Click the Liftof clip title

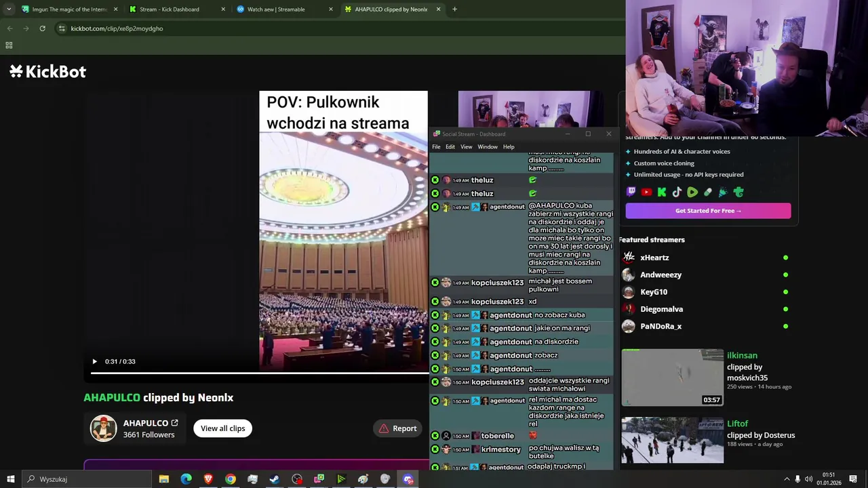(x=737, y=424)
